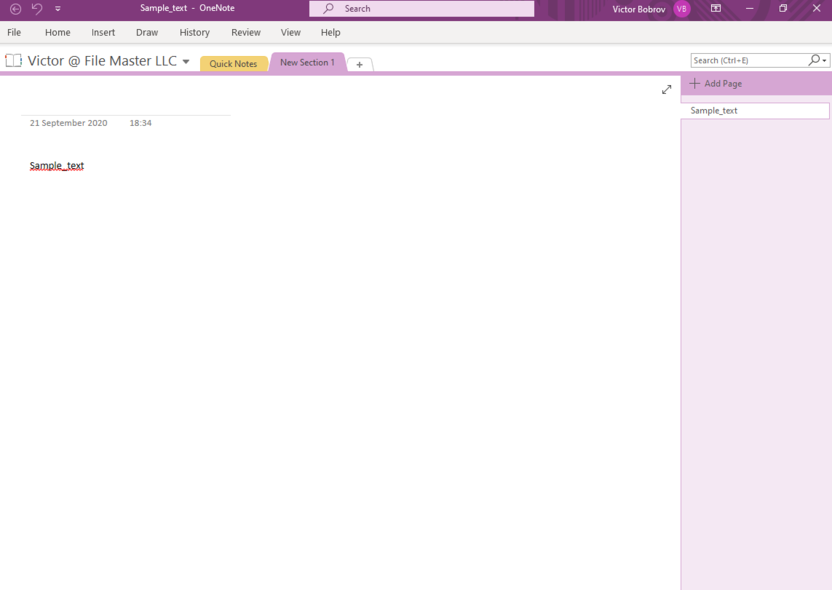Click the Undo icon in title bar
832x590 pixels.
(37, 9)
